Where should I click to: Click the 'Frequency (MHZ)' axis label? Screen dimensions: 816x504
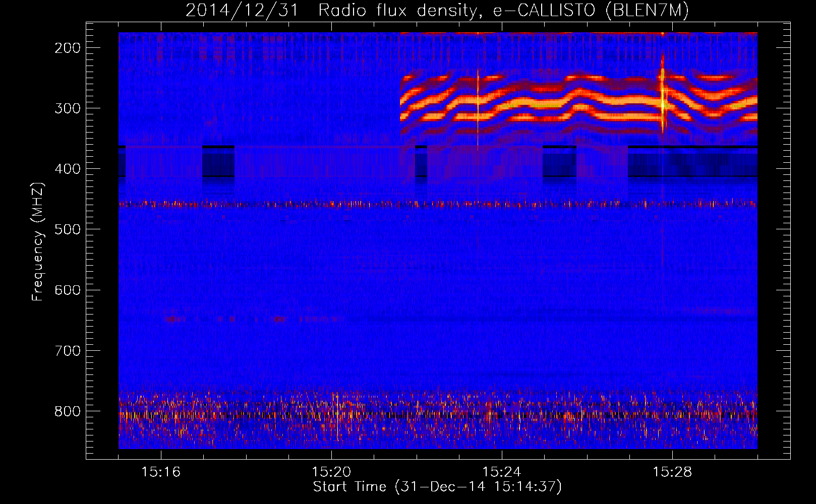[38, 241]
